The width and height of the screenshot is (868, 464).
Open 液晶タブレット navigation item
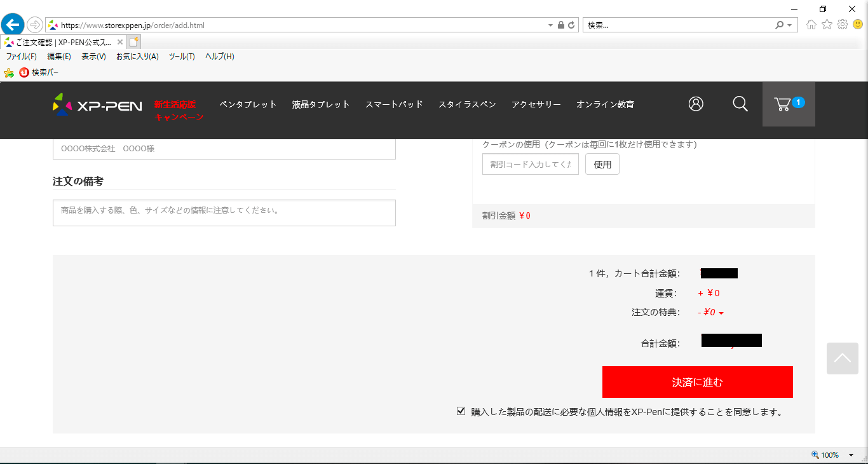pos(321,104)
